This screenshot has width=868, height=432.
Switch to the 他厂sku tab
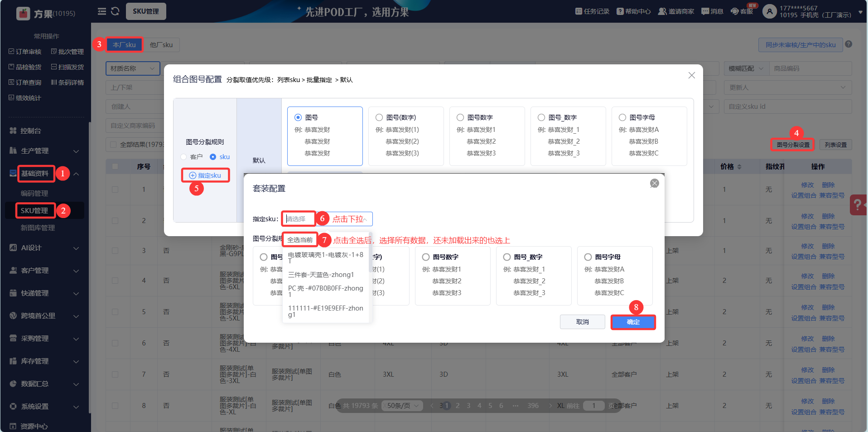point(161,45)
